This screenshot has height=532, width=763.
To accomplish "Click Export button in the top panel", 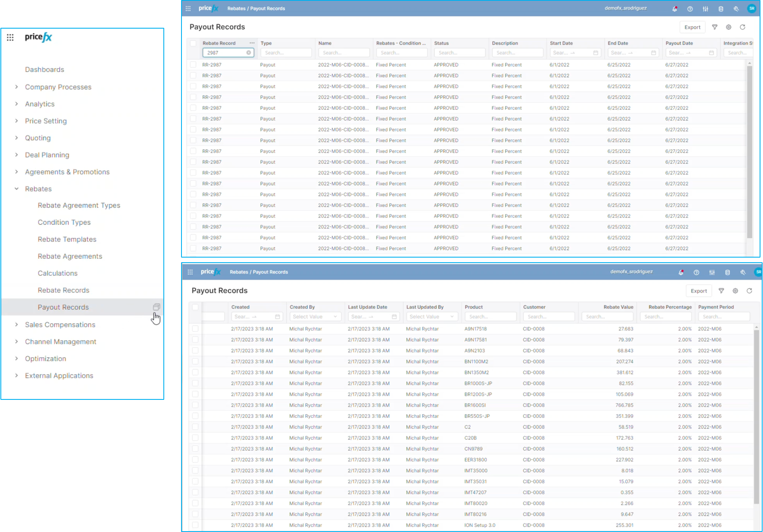I will point(692,27).
